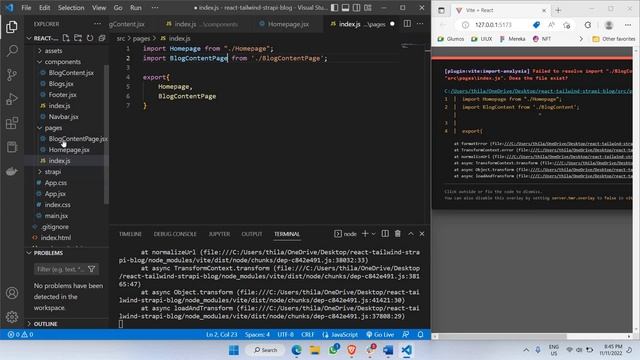The width and height of the screenshot is (640, 360).
Task: Open the Source Control view
Action: pyautogui.click(x=12, y=75)
